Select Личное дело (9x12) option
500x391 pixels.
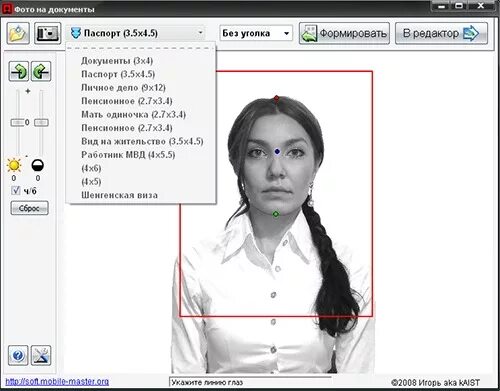pos(123,88)
